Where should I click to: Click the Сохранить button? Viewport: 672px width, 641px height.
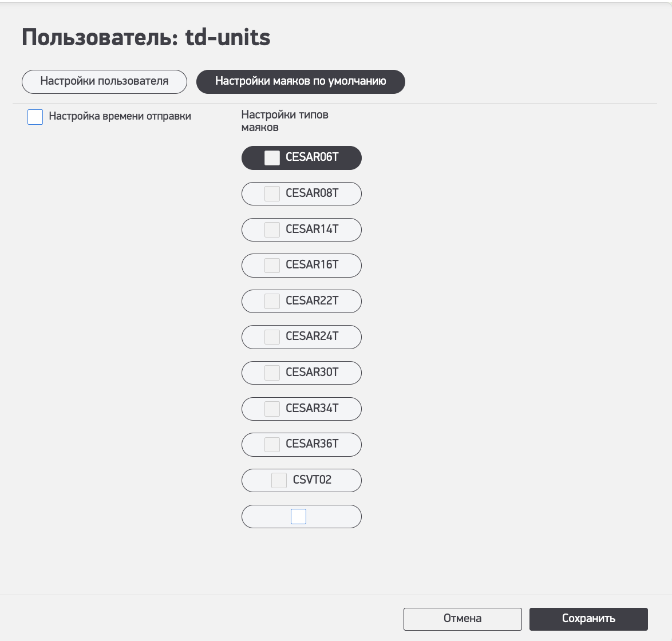(588, 619)
